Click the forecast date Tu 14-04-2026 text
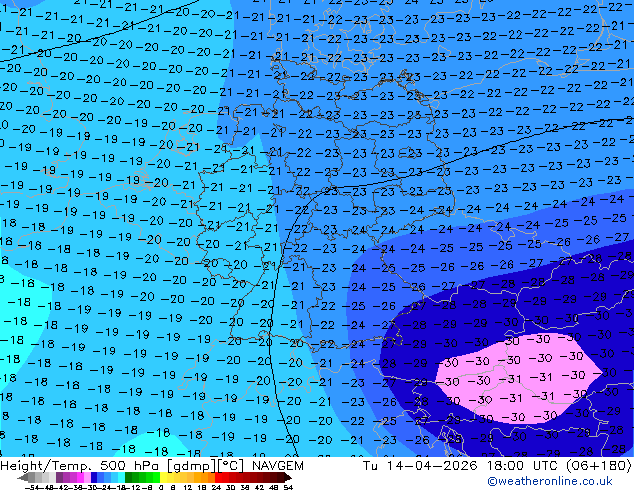Viewport: 634px width, 490px height. [420, 466]
